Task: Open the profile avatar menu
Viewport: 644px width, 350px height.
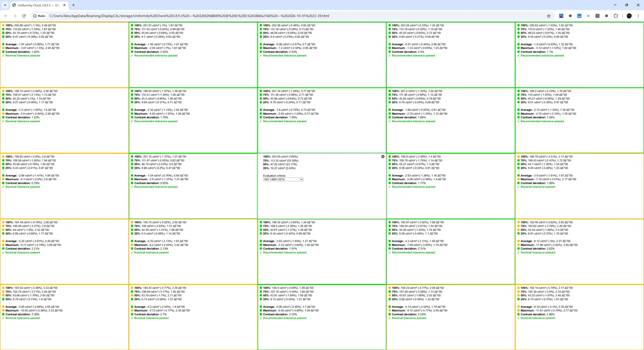Action: [x=629, y=16]
